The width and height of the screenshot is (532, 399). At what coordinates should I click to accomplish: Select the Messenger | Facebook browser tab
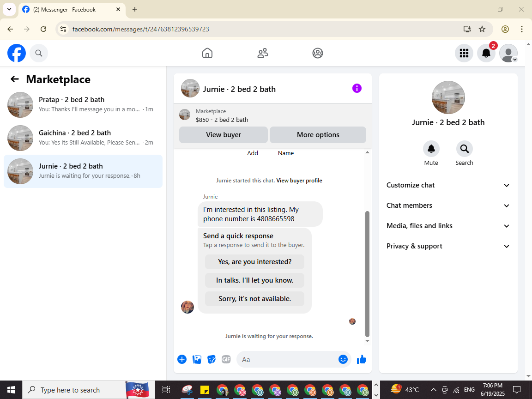pos(72,10)
